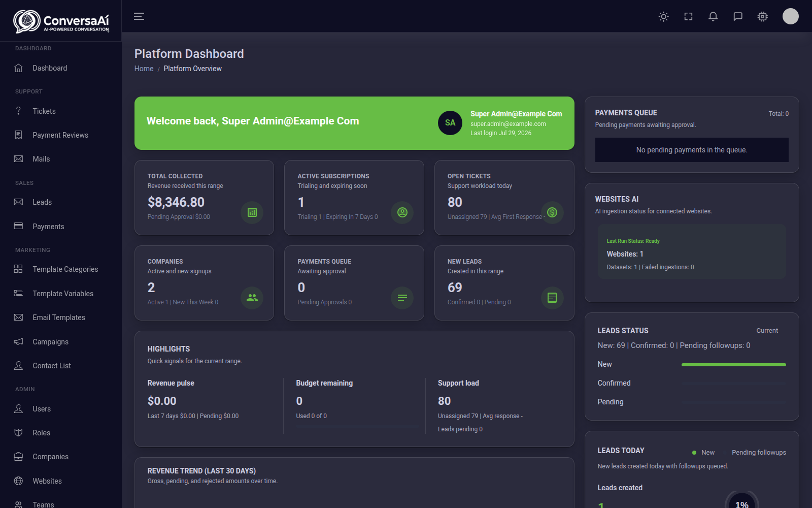Click the Roles shield icon
Screen dimensions: 812x508
(18, 432)
